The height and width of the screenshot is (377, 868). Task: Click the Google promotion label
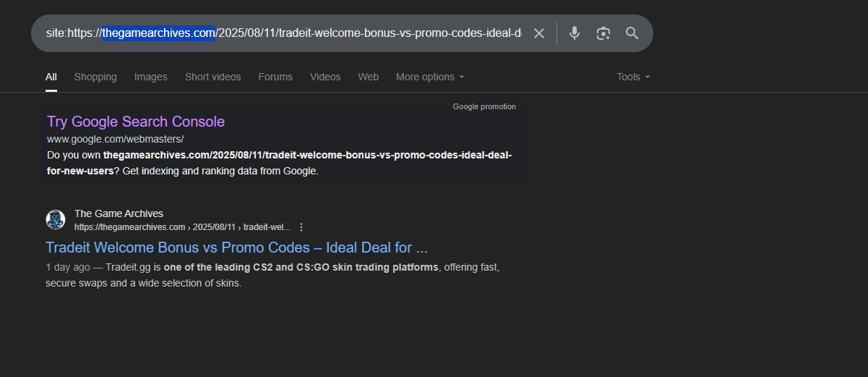(x=484, y=106)
